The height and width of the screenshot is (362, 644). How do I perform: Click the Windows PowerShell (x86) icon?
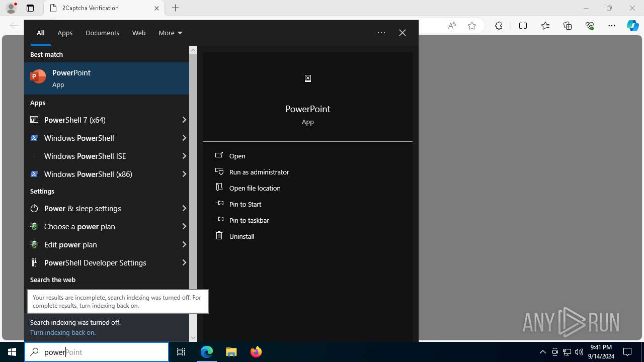click(x=34, y=174)
